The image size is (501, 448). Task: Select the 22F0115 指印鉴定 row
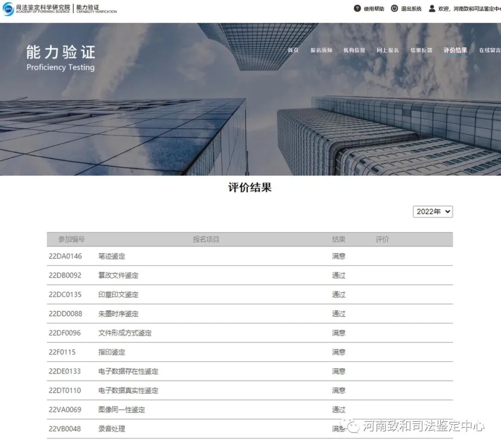click(x=250, y=352)
